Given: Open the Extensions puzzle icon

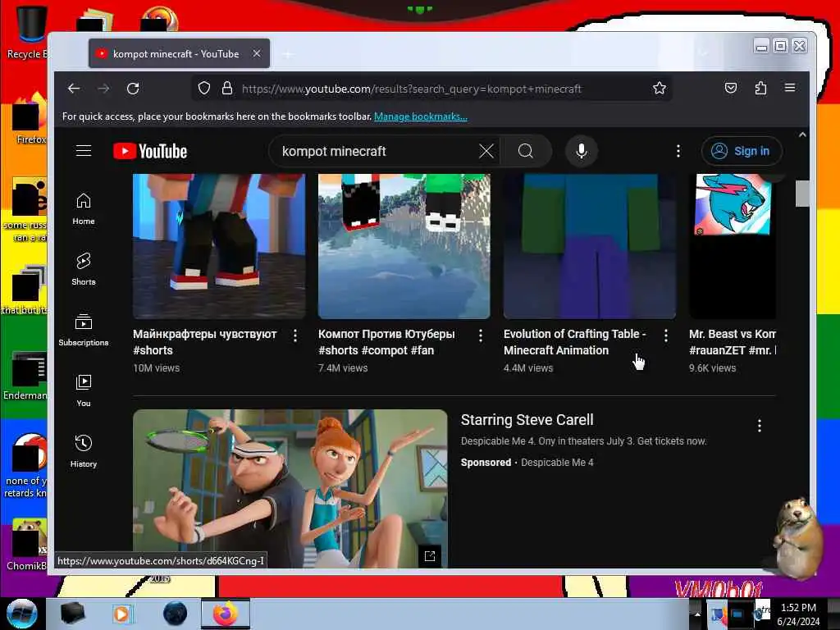Looking at the screenshot, I should pos(760,88).
